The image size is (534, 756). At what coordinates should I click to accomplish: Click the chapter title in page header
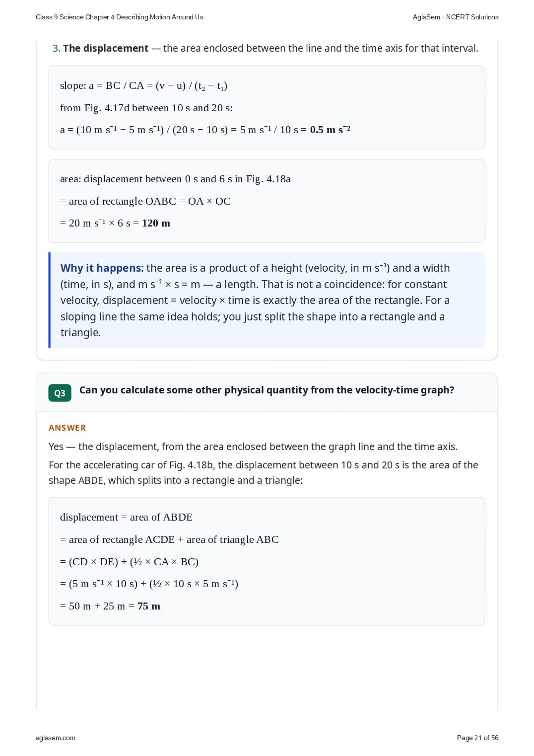tap(120, 17)
